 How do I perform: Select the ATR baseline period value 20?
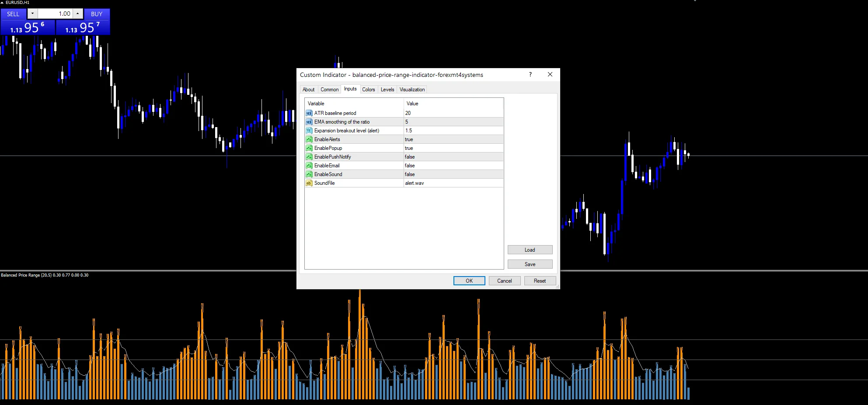point(453,113)
